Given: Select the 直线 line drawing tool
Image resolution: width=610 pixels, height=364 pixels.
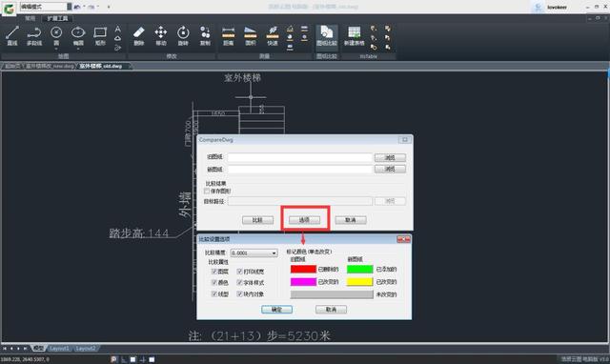Looking at the screenshot, I should coord(12,35).
